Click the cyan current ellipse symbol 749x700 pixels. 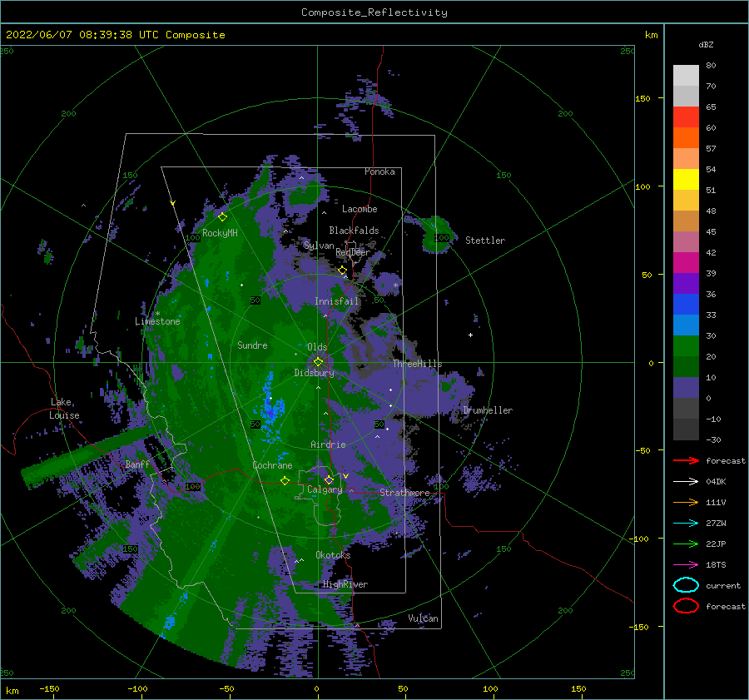[x=686, y=585]
